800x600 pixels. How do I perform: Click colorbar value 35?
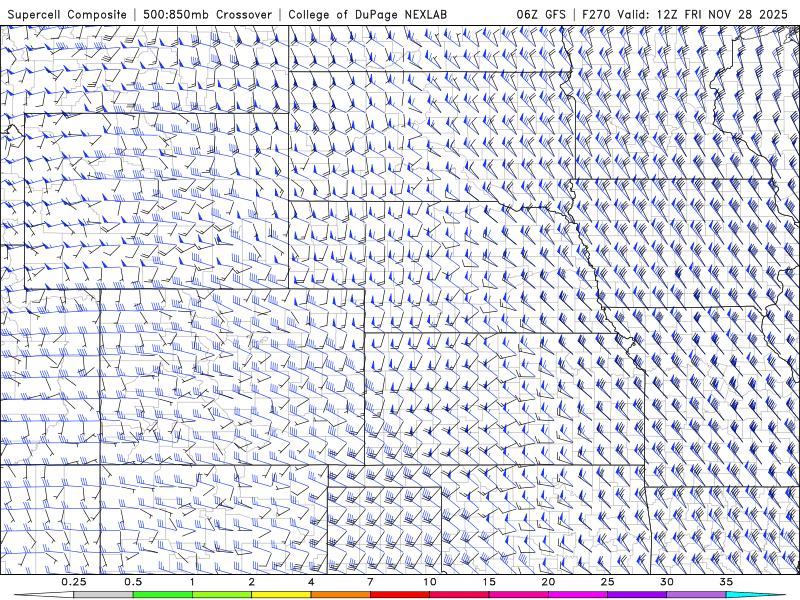726,582
